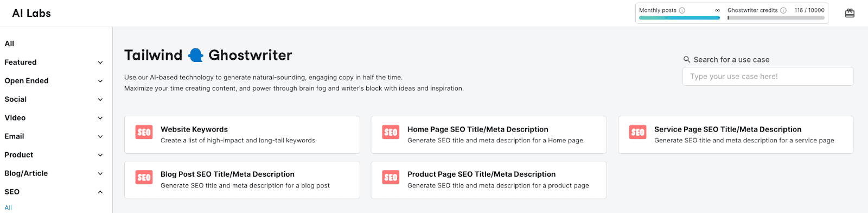This screenshot has width=868, height=213.
Task: Click the Home Page SEO card icon
Action: [x=391, y=132]
